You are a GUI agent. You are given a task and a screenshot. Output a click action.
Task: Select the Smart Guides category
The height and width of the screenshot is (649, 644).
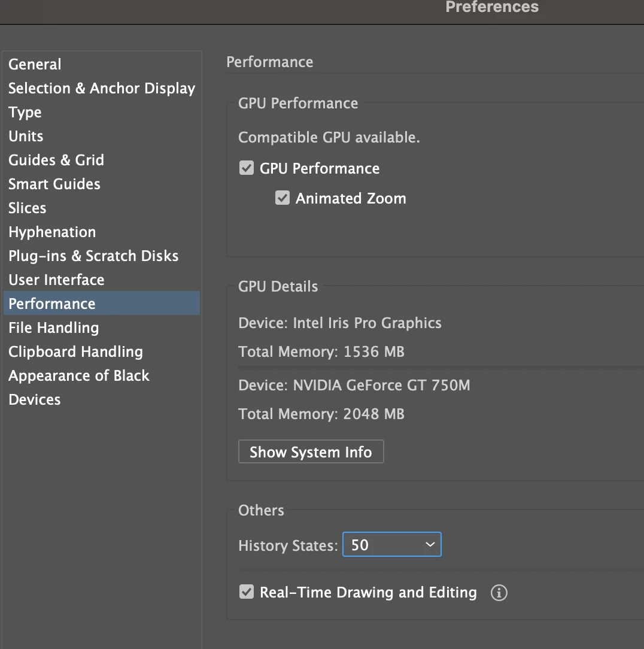(54, 184)
